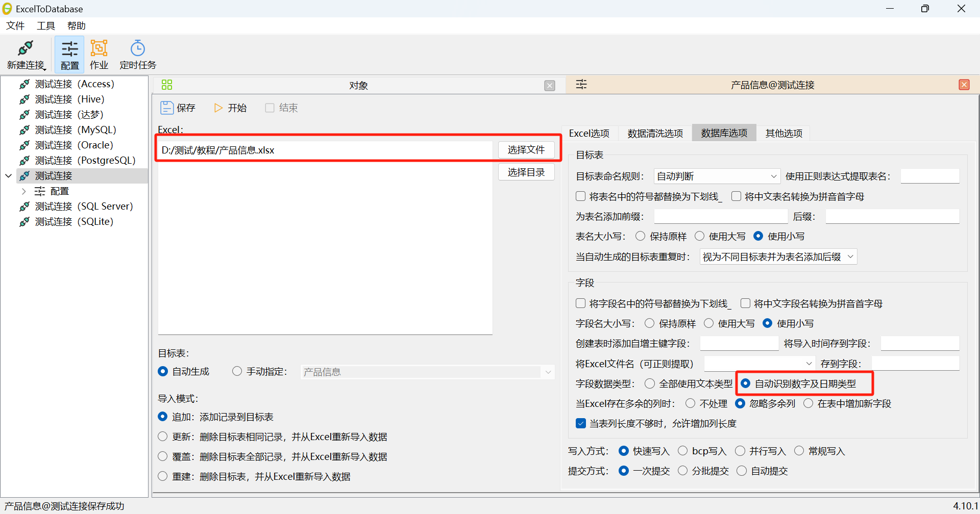Select 测试连接 (MySQL) connection icon
The height and width of the screenshot is (514, 980).
pyautogui.click(x=24, y=130)
